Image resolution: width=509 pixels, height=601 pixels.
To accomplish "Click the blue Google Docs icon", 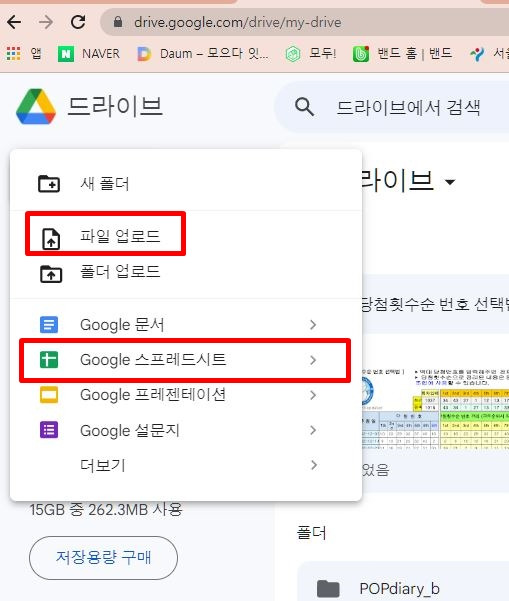I will click(49, 325).
